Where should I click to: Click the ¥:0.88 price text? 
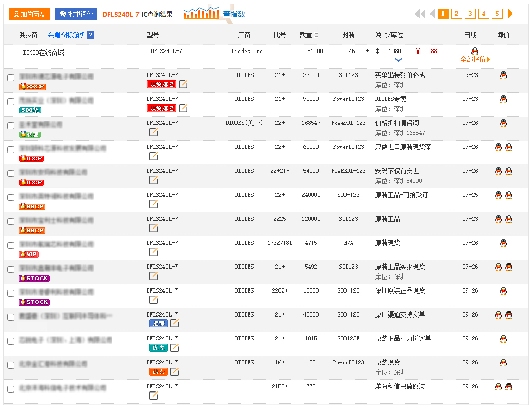pos(426,51)
